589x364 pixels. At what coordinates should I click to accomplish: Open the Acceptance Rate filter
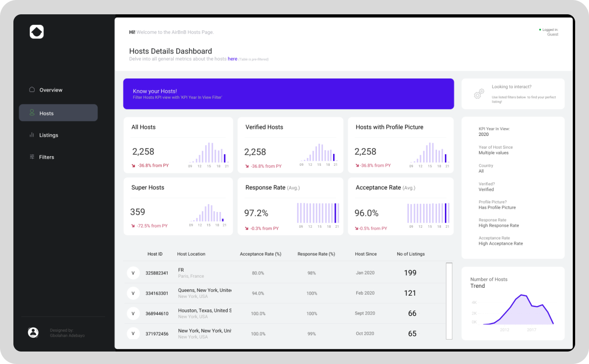pos(501,241)
